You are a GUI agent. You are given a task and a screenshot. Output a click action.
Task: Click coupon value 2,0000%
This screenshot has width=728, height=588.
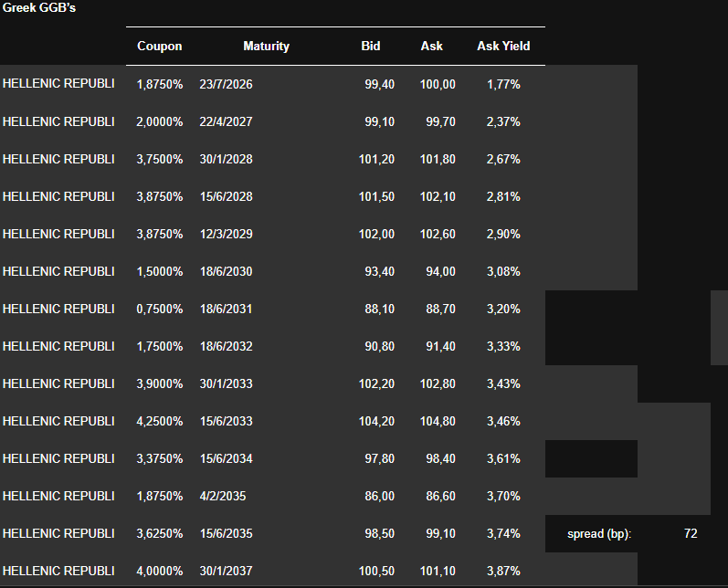tap(159, 121)
